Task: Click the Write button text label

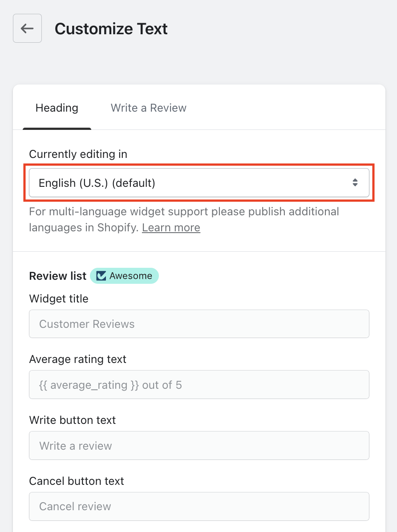Action: (73, 420)
